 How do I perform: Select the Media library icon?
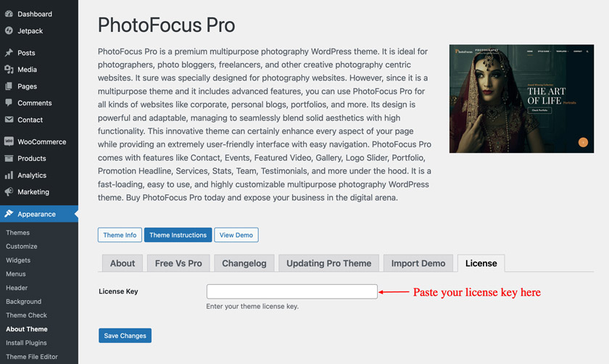pos(9,70)
